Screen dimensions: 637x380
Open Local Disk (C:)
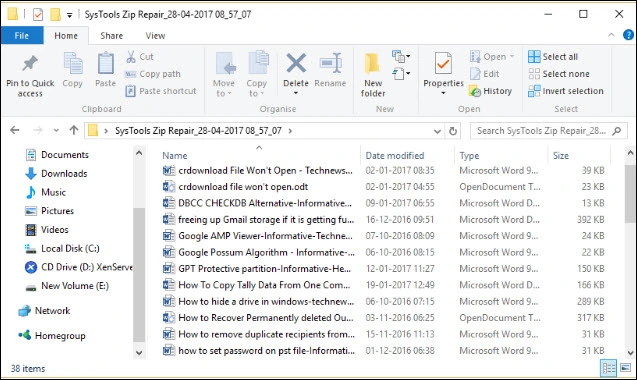tap(62, 248)
